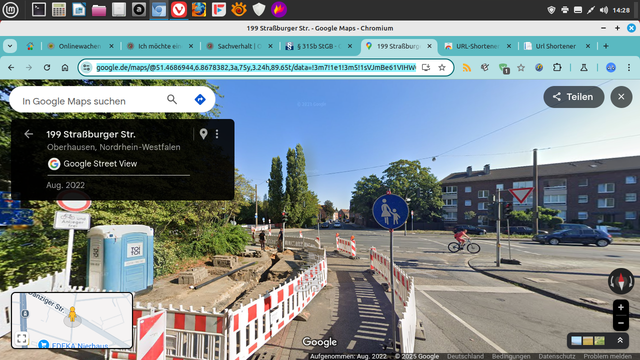Switch to the Sachverhalt tab

[x=240, y=46]
